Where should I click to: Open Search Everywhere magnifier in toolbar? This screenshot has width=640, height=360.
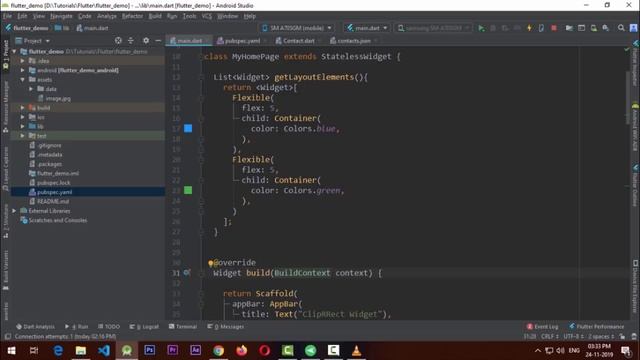pos(621,28)
